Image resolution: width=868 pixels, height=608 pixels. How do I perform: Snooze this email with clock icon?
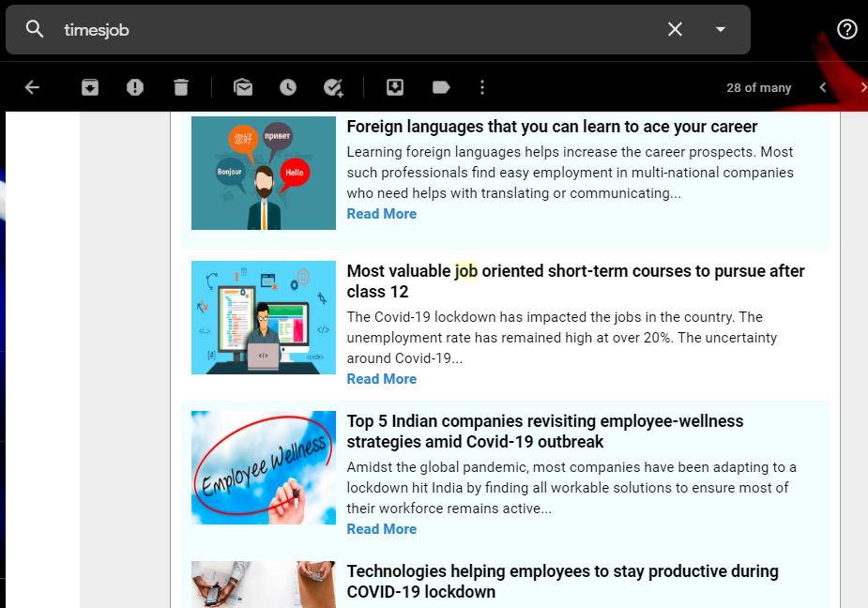[x=288, y=87]
